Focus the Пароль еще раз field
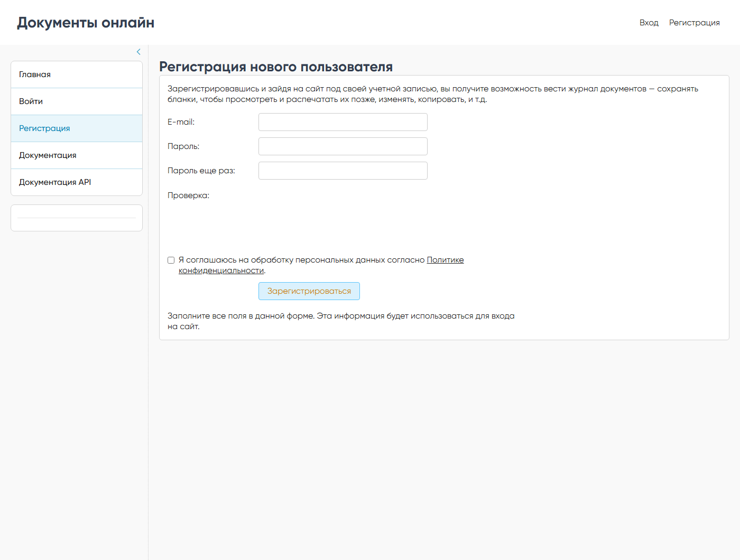 coord(343,171)
